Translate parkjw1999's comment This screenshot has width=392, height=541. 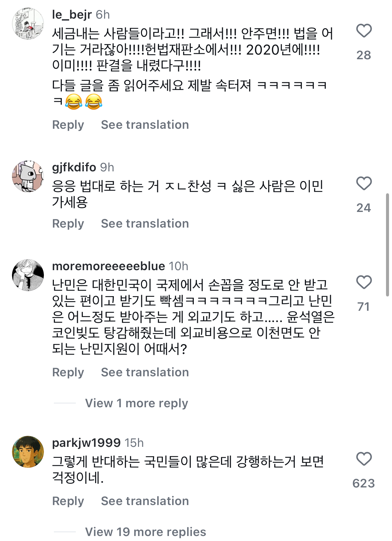[x=145, y=501]
